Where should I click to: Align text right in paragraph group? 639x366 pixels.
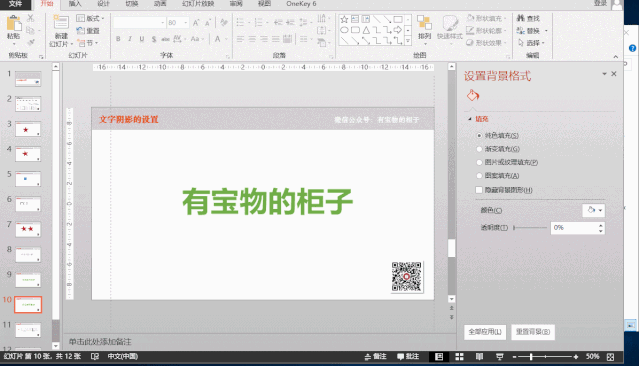tap(264, 39)
